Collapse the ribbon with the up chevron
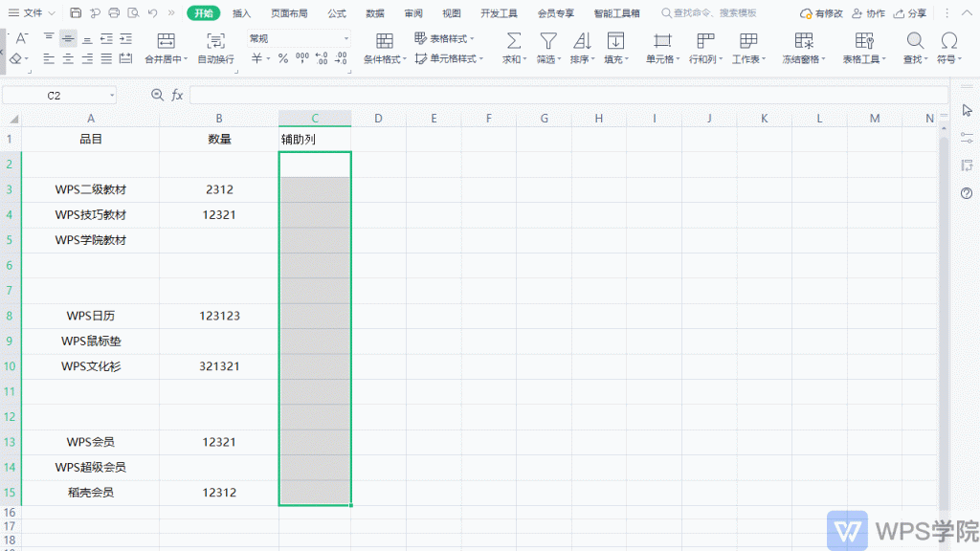The width and height of the screenshot is (980, 551). point(967,13)
